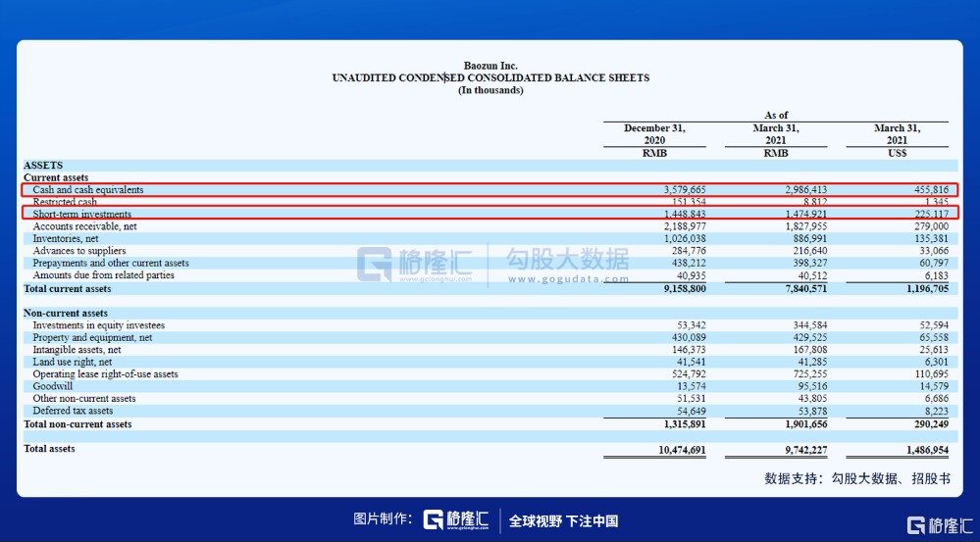Click the 'Goodwill' row label
Viewport: 980px width, 542px height.
click(53, 386)
